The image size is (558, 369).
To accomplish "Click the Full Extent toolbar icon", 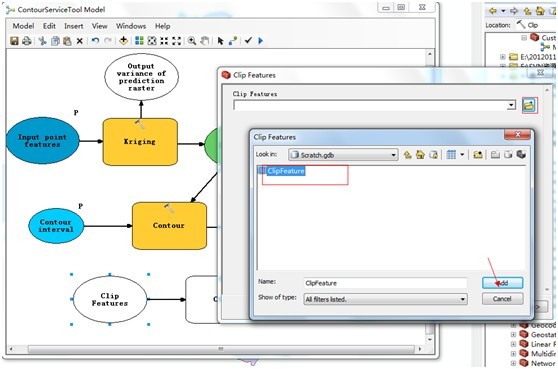I will pos(152,41).
